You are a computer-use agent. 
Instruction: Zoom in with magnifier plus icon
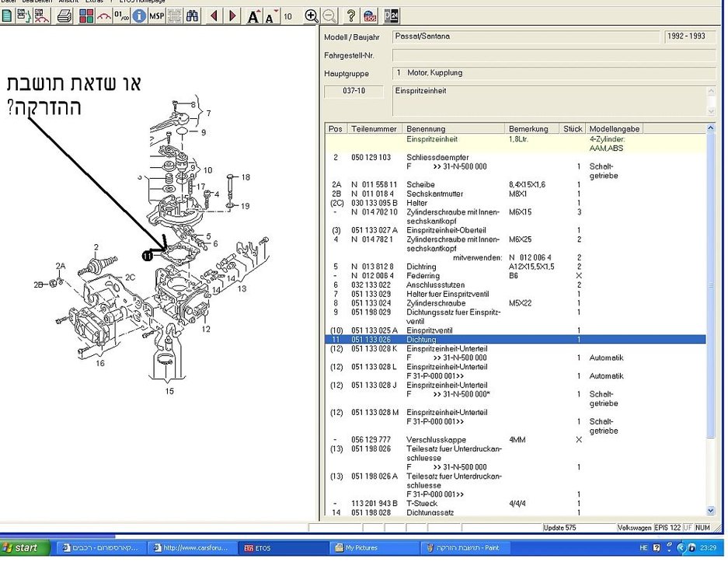(311, 16)
